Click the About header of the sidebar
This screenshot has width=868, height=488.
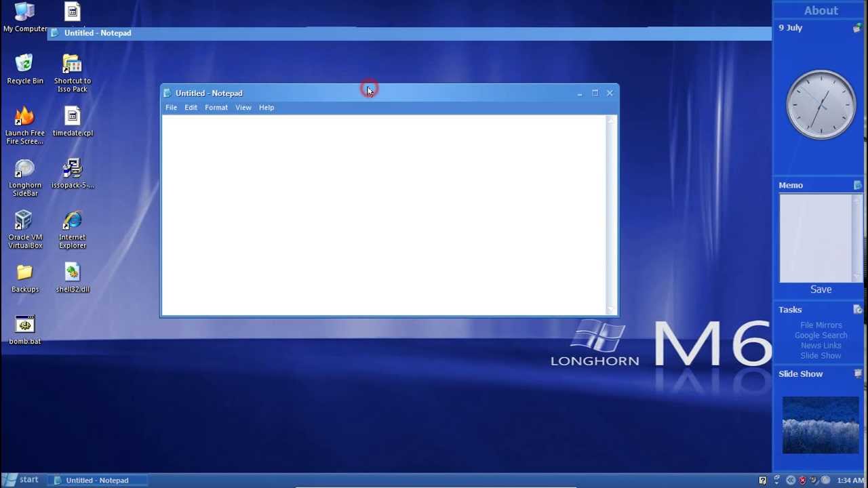tap(821, 10)
